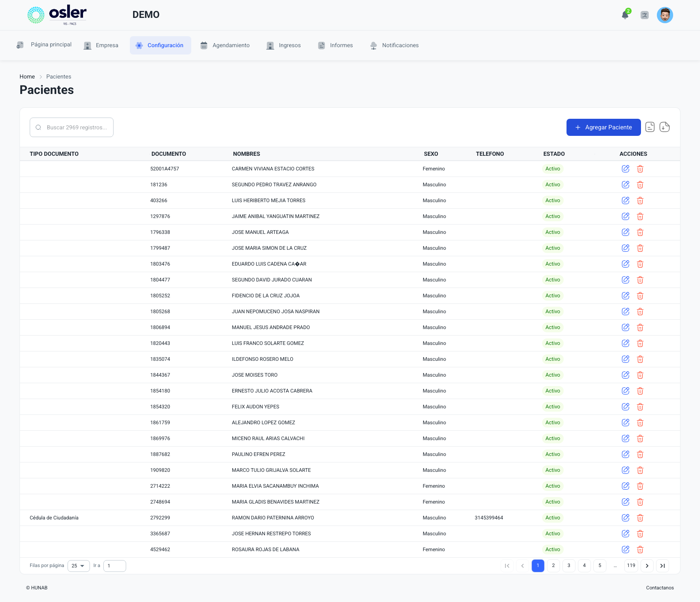Open the Empresa menu
Screen dimensions: 700x602
(x=101, y=45)
